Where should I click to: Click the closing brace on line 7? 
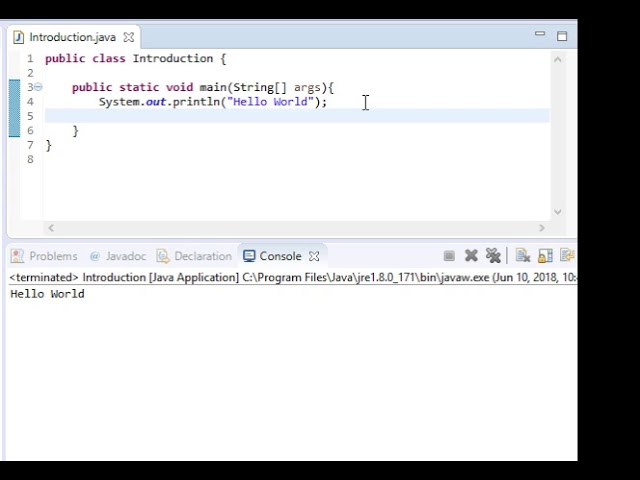[x=49, y=145]
